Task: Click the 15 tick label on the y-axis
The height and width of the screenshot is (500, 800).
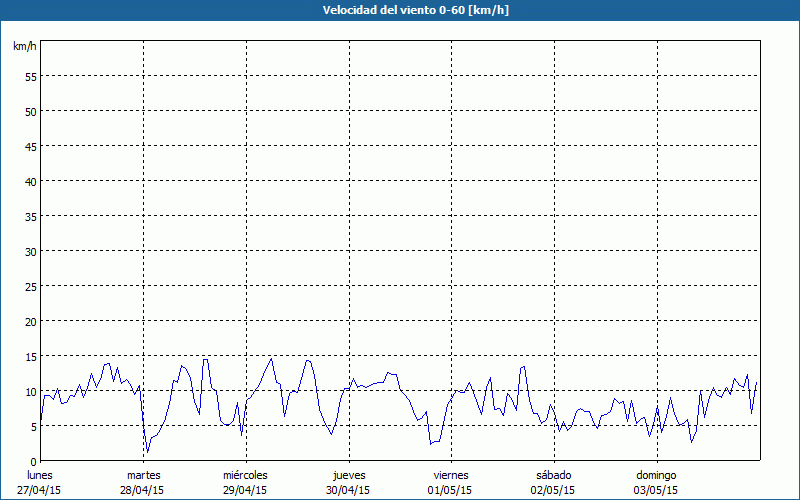Action: click(30, 357)
